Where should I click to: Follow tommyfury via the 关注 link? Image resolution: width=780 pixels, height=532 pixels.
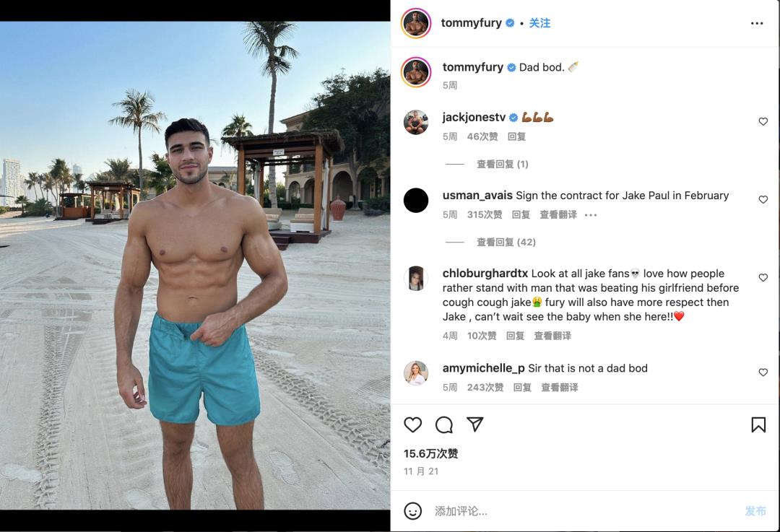coord(539,23)
